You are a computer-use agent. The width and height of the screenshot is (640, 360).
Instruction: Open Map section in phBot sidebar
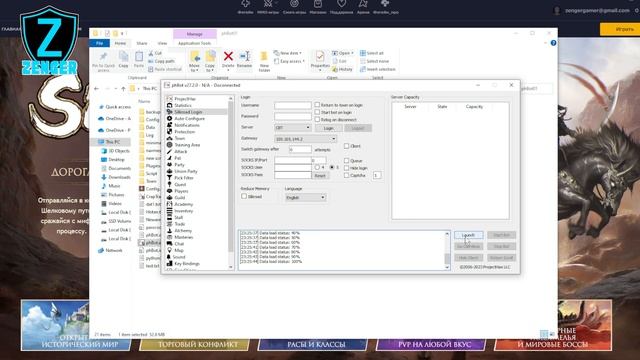click(x=179, y=250)
